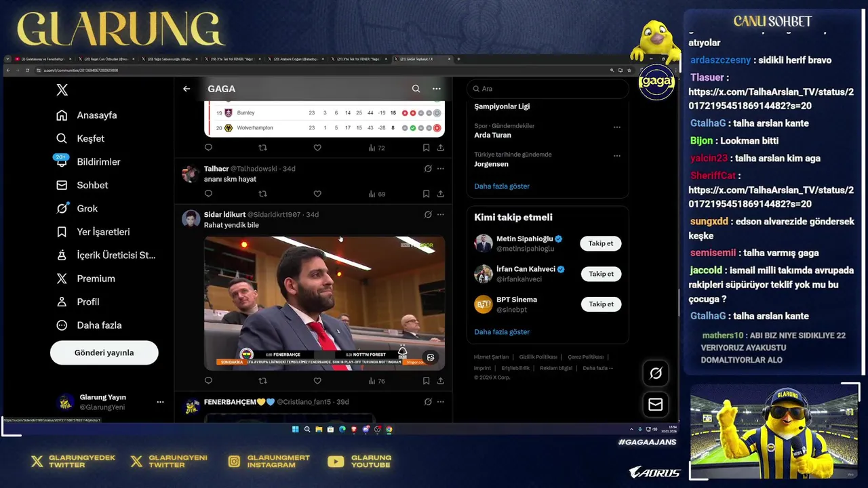Open Keşfet search page
868x488 pixels.
81,138
